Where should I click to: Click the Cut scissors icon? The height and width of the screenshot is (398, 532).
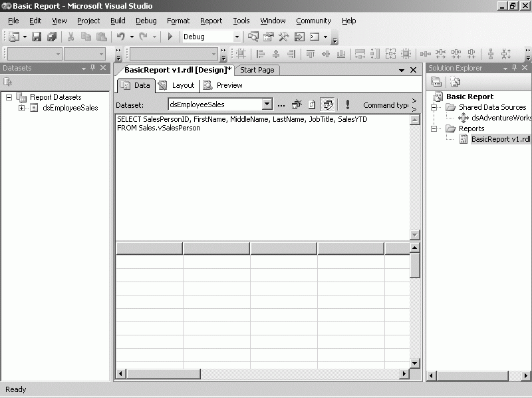[70, 37]
